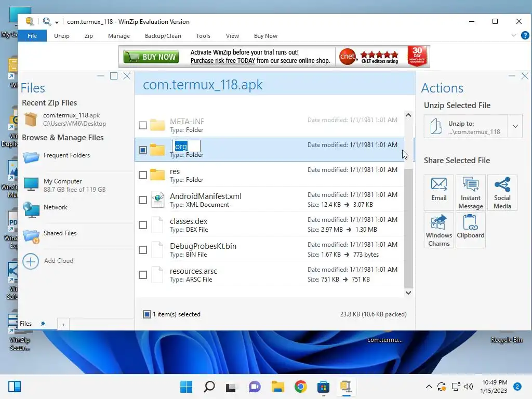Click the 'Unzip to:' button
The height and width of the screenshot is (399, 532).
click(x=466, y=127)
